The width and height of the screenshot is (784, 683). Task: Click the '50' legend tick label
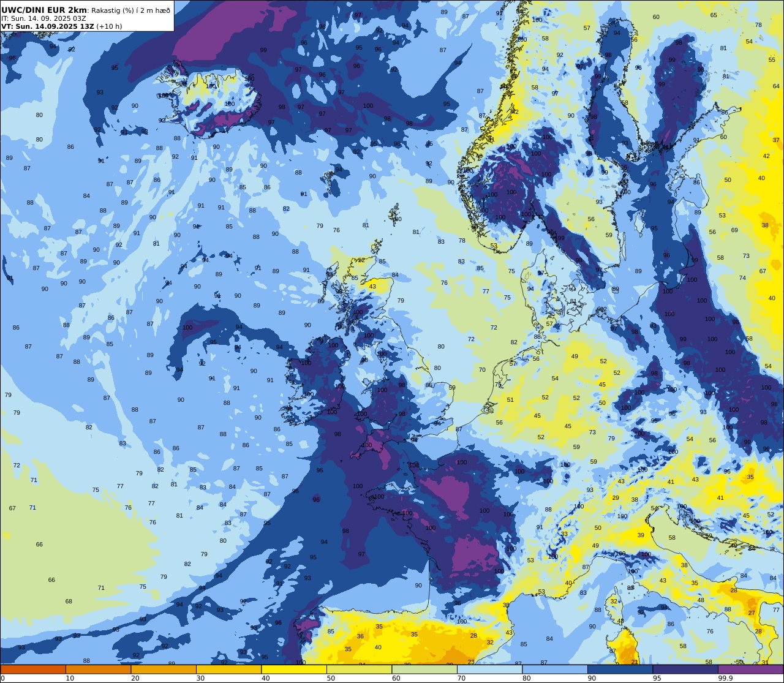point(331,678)
